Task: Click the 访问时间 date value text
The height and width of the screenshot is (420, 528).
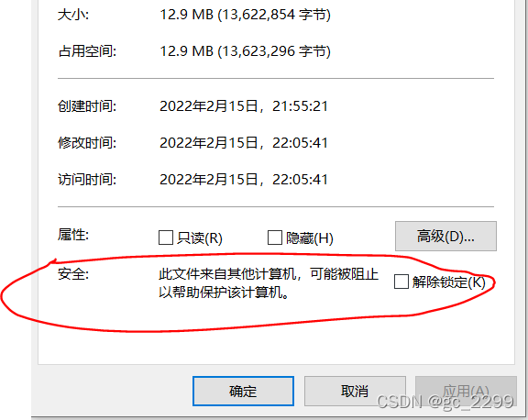Action: pos(244,179)
